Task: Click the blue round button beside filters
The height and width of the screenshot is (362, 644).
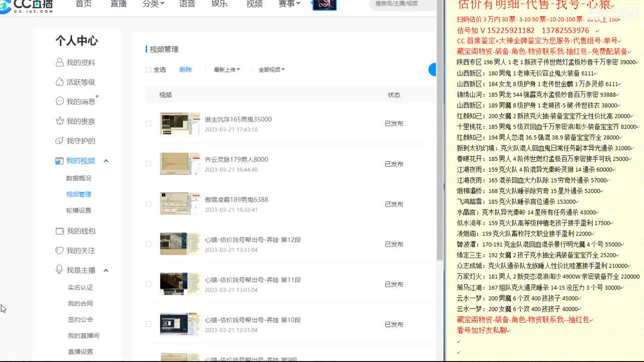Action: 432,70
